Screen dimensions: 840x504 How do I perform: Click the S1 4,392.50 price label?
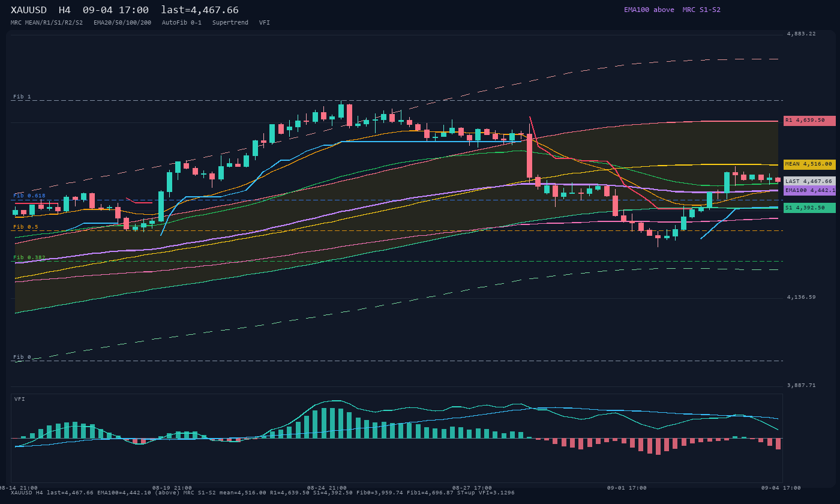click(809, 208)
